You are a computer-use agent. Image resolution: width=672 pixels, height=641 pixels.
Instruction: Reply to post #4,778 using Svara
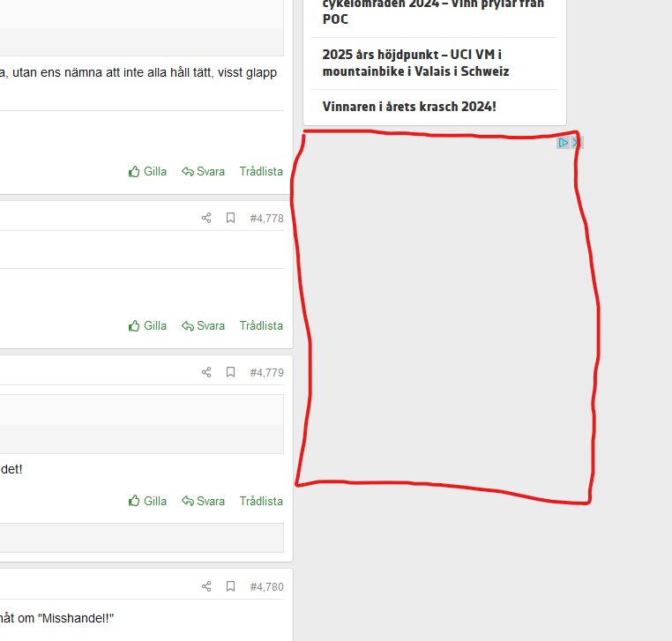[204, 325]
